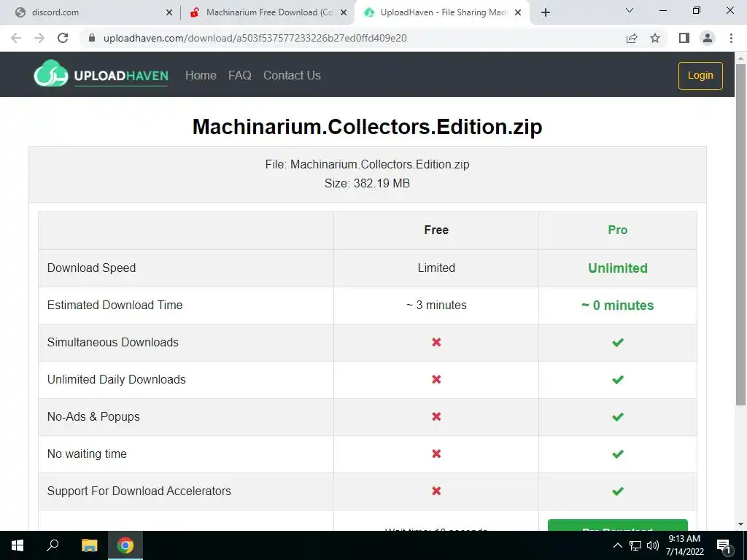Open the notification center icon
This screenshot has height=560, width=747.
tap(724, 546)
